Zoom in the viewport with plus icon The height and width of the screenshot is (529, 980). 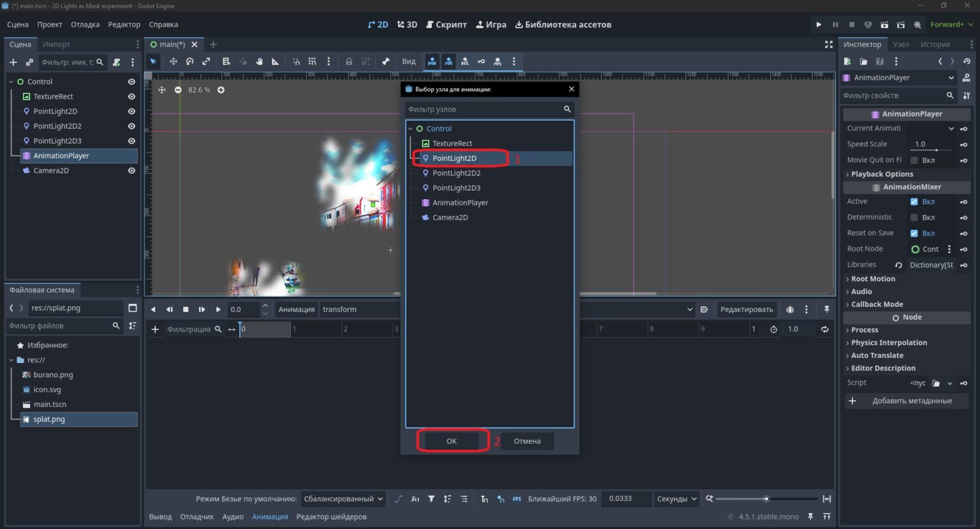coord(221,90)
